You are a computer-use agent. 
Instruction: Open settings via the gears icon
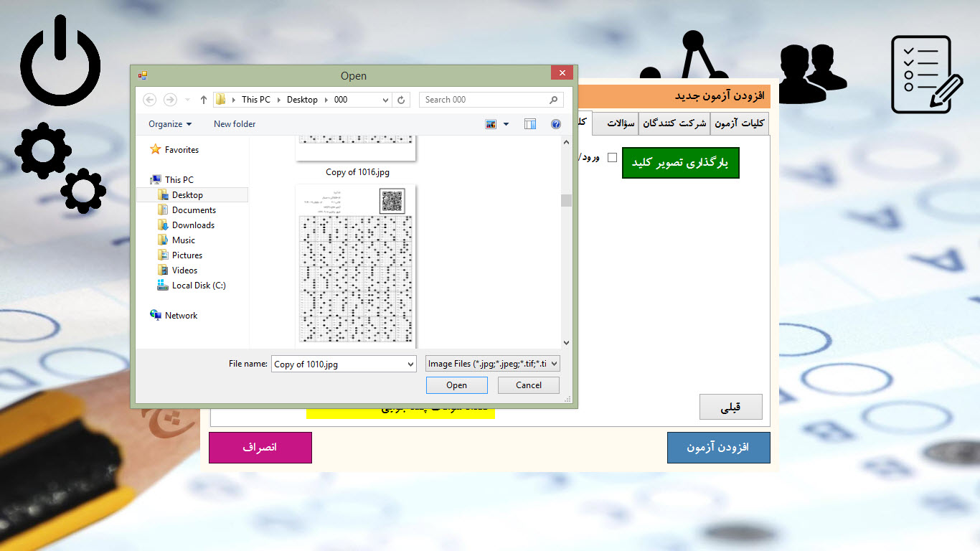60,167
